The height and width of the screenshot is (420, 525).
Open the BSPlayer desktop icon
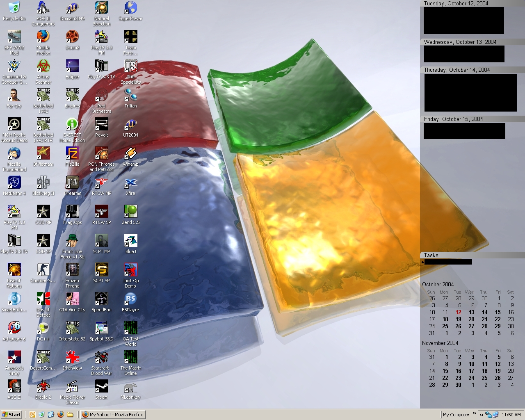pos(130,302)
